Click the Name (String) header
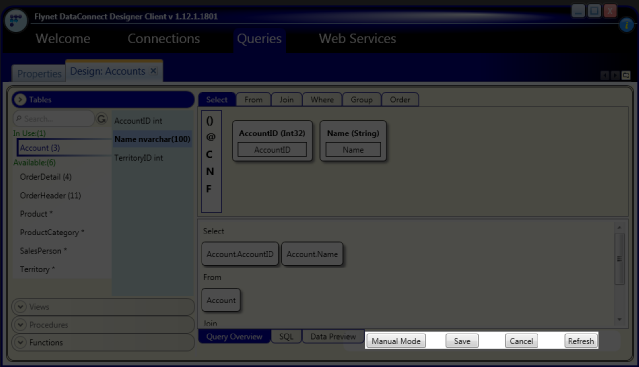 [x=353, y=133]
